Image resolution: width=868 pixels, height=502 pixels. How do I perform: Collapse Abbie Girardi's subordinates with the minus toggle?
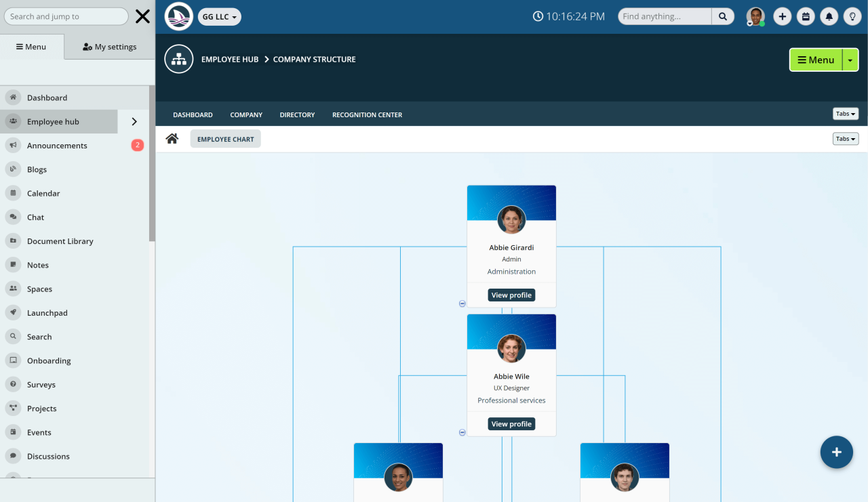[462, 304]
